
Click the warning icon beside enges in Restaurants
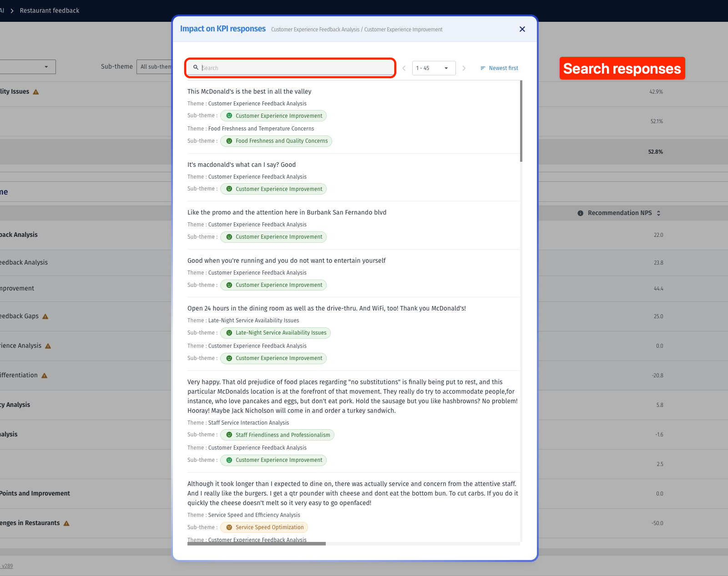(x=66, y=523)
